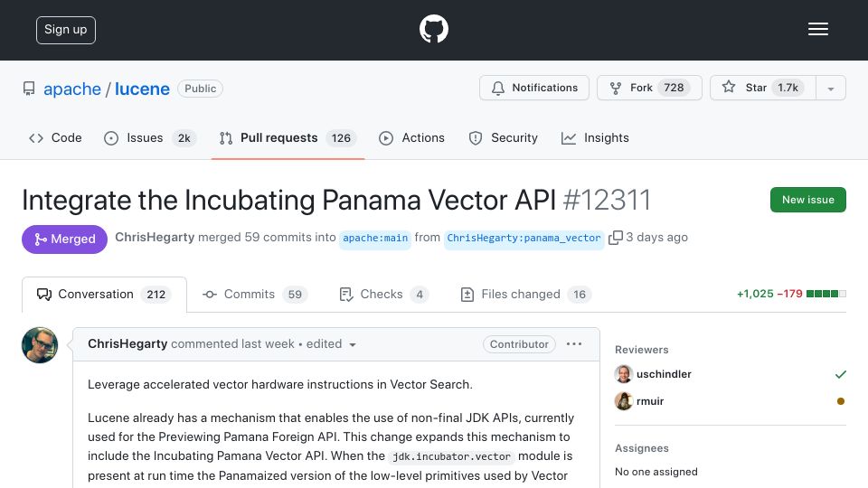Open the Issues tab
This screenshot has width=868, height=488.
click(x=149, y=137)
